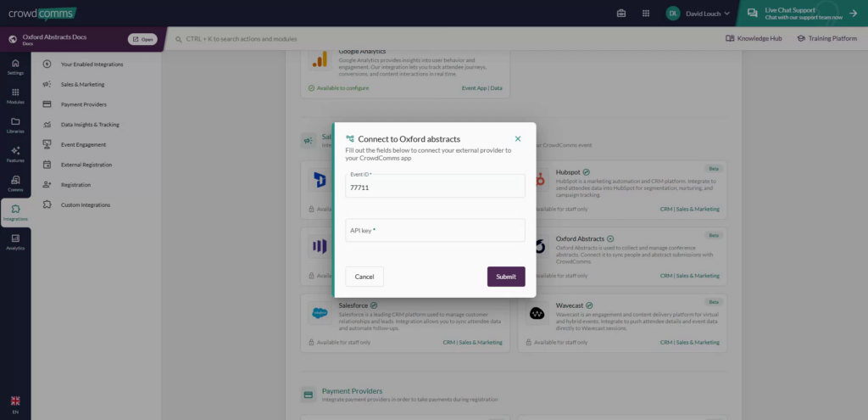Focus the CTRL + K search field
Viewport: 868px width, 420px height.
[x=242, y=39]
